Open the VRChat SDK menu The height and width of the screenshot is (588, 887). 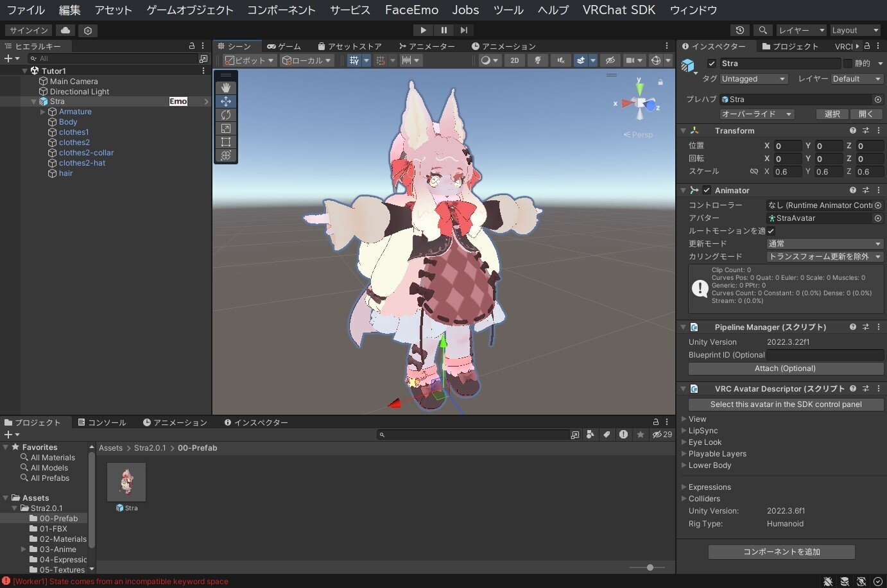click(619, 10)
